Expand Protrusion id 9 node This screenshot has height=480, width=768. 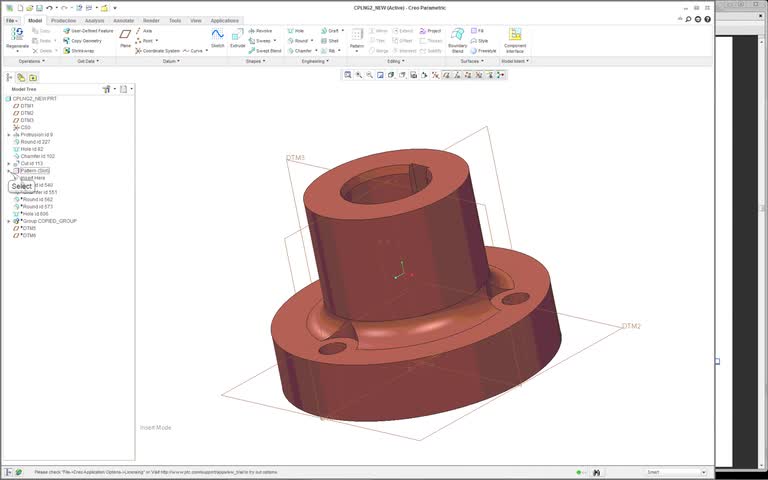(9, 135)
